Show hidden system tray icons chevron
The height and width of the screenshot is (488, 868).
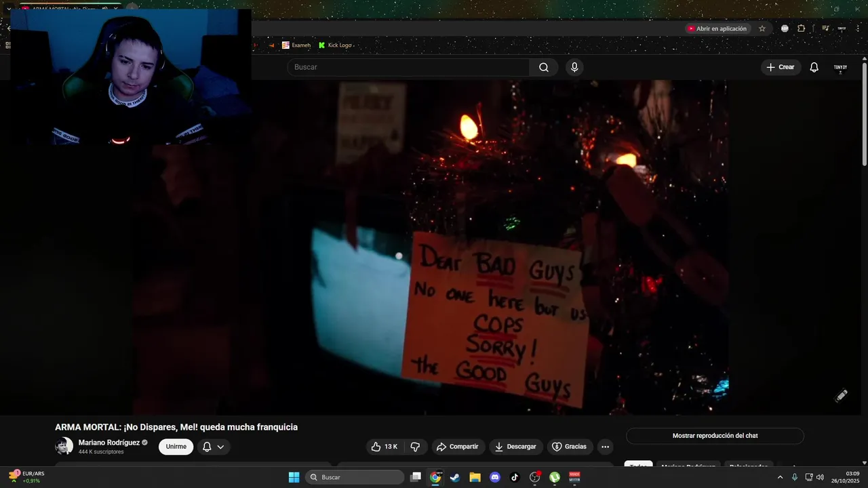point(780,477)
